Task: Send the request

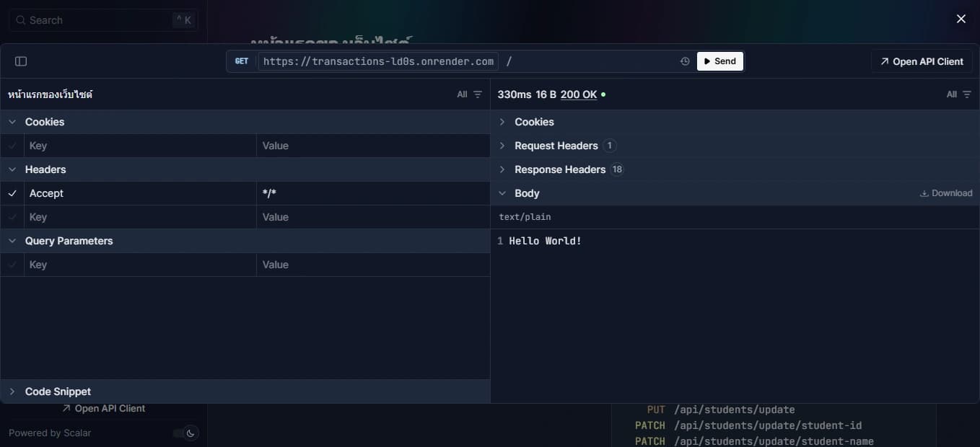Action: 719,61
